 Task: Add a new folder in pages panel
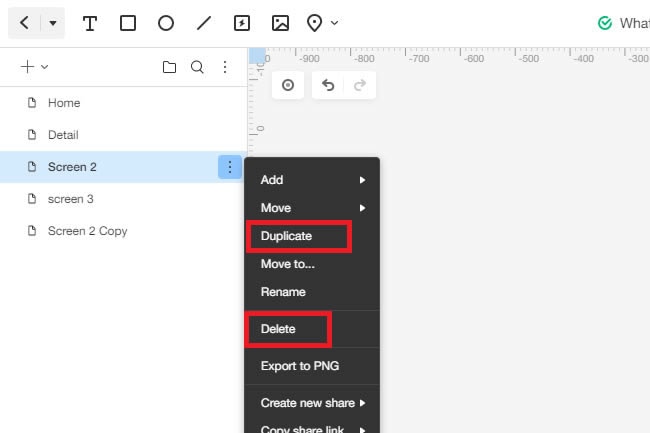pyautogui.click(x=169, y=67)
